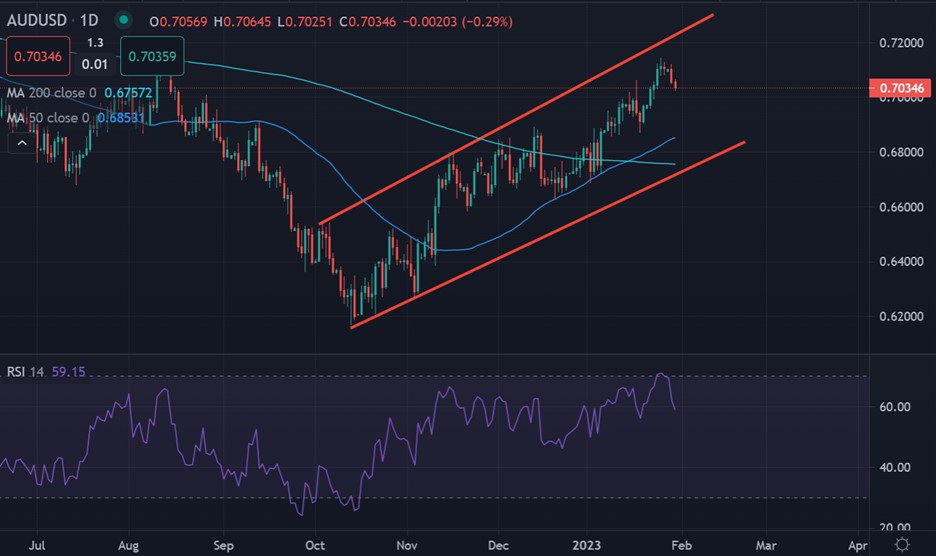Click the red sell price 0.70346 button
Screen dimensions: 936x556
38,56
